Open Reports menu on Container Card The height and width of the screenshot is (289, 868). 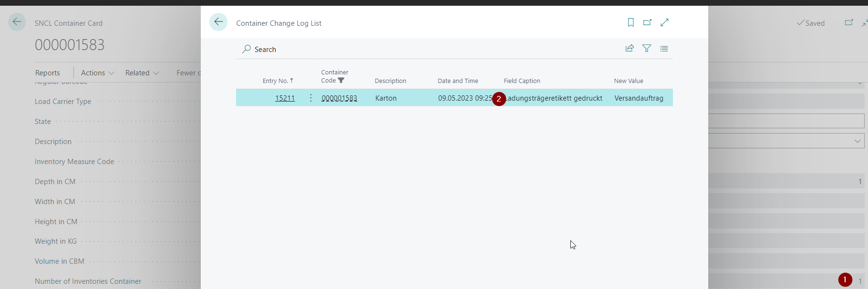click(x=48, y=72)
